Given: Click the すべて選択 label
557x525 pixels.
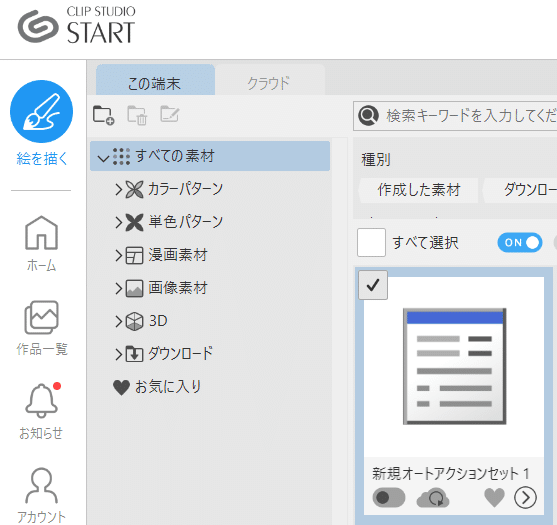Looking at the screenshot, I should coord(425,243).
